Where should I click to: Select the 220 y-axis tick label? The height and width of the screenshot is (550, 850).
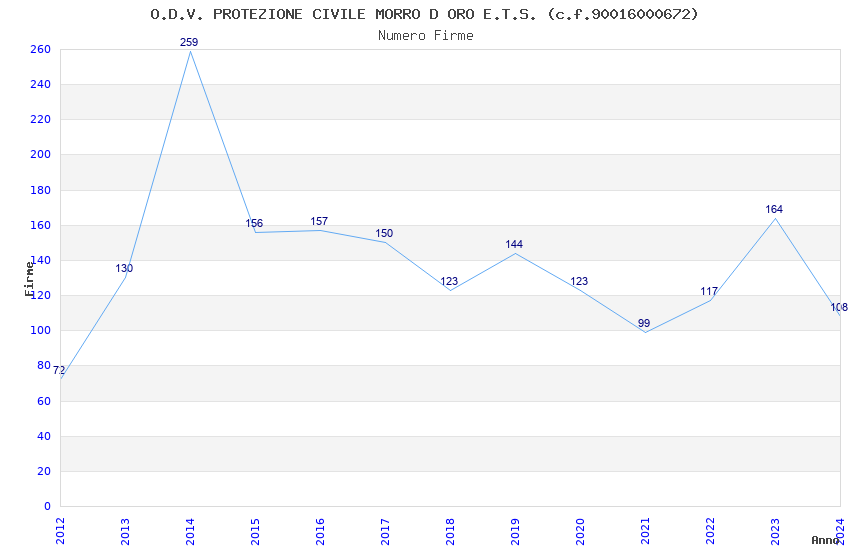(x=41, y=119)
